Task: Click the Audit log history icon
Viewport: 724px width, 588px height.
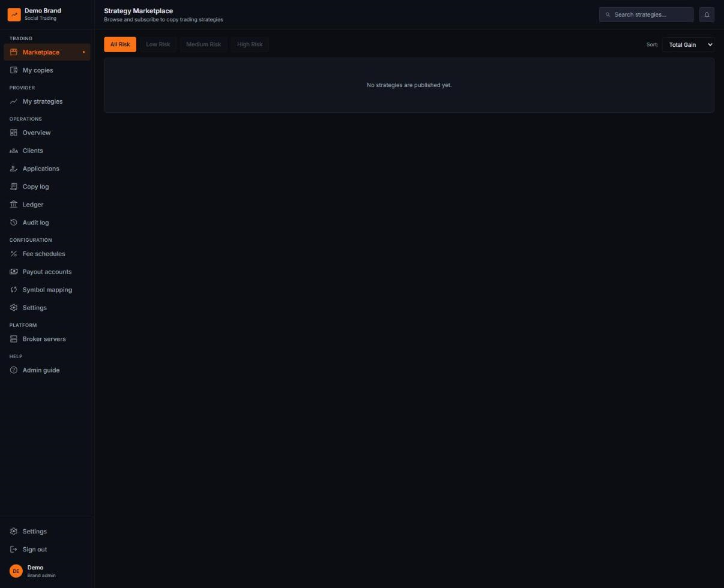Action: tap(14, 223)
